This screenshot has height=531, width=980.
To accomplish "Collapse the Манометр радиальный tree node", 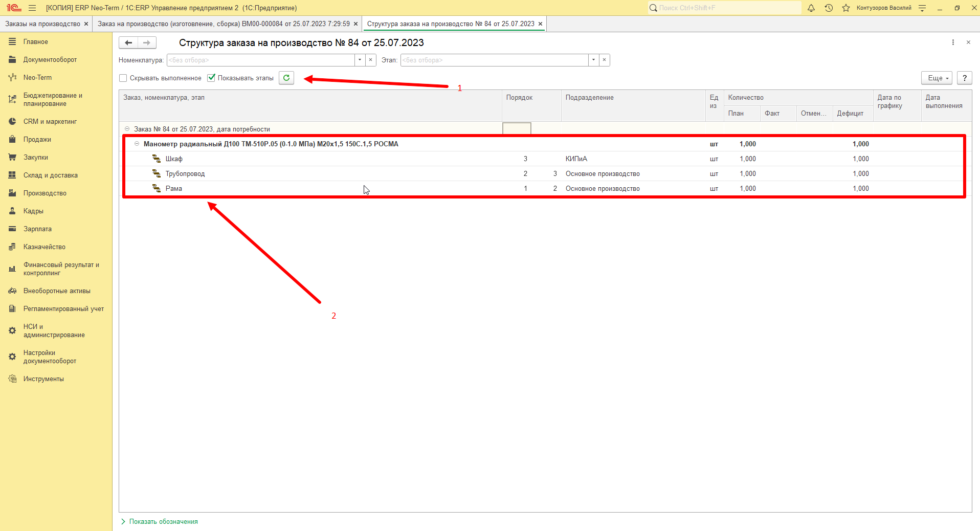I will pyautogui.click(x=137, y=144).
